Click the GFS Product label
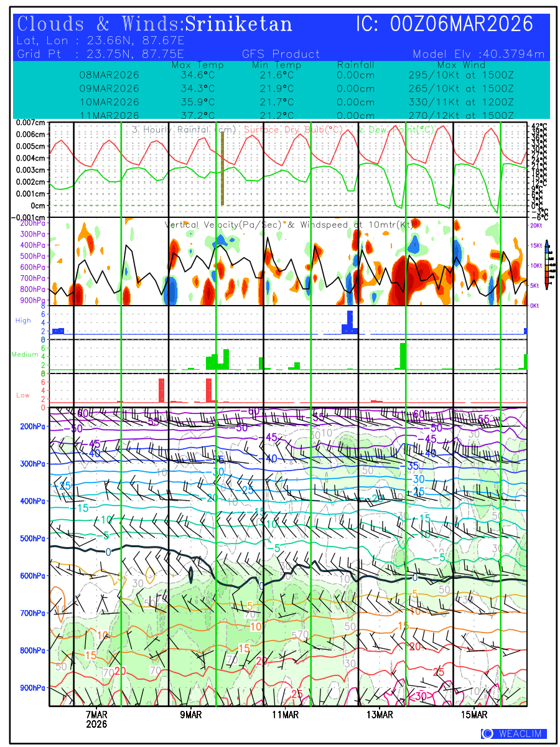The image size is (560, 747). [281, 54]
